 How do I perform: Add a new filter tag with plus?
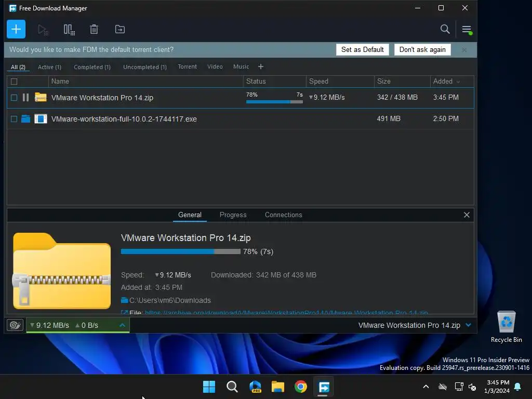(x=261, y=66)
